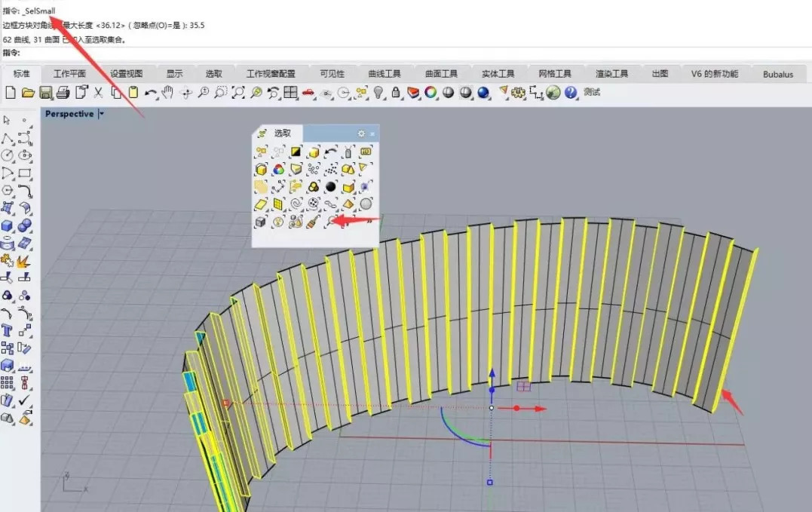Toggle the light bulb hide objects icon

coord(379,93)
